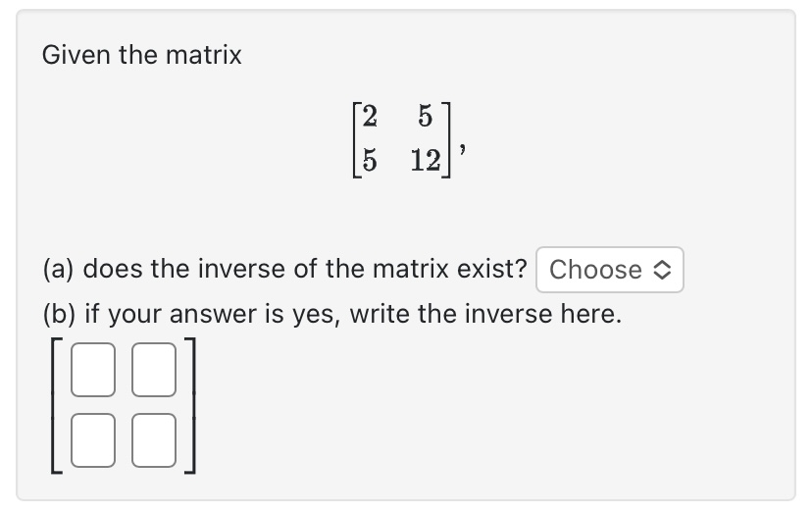This screenshot has height=512, width=812.
Task: Click the left bracket of the answer matrix
Action: (57, 405)
